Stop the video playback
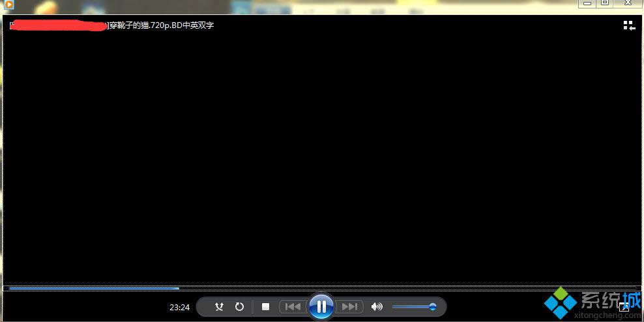644x322 pixels. click(265, 307)
